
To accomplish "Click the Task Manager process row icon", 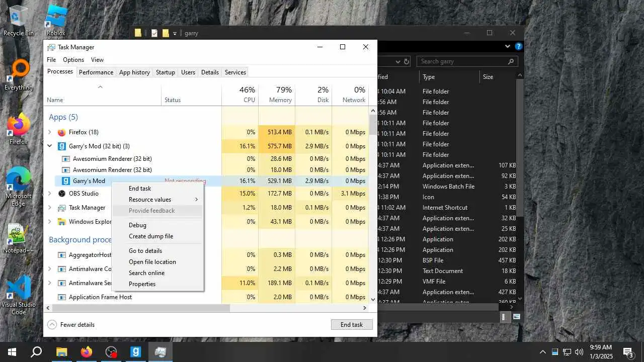I will point(61,208).
